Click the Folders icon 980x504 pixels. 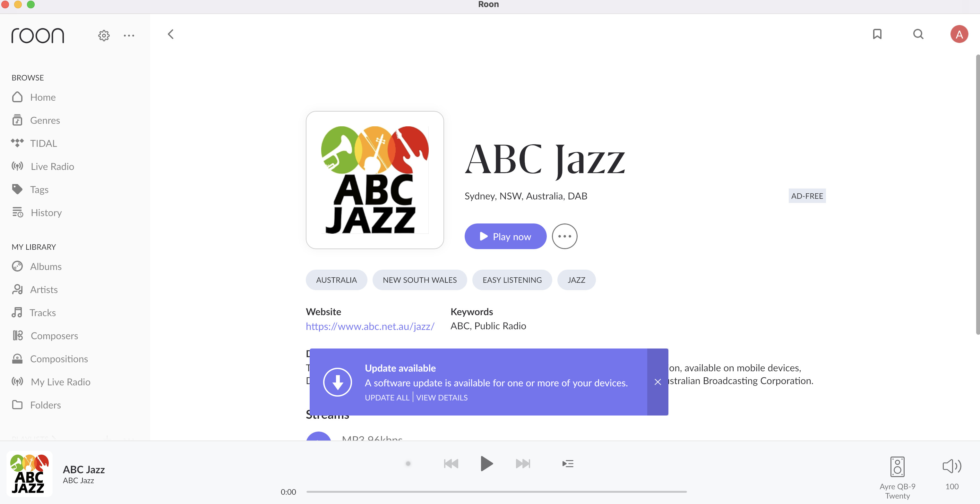[x=17, y=404]
